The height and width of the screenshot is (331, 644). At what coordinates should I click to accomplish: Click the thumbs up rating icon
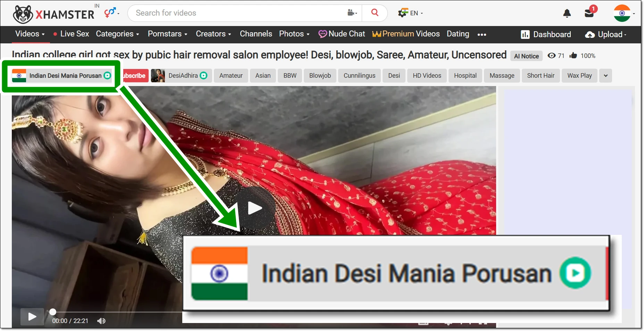pyautogui.click(x=573, y=56)
